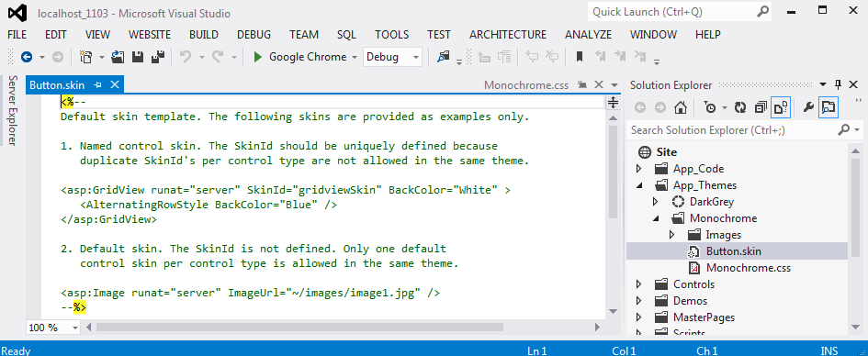Close the Monochrome.css preview tab
The height and width of the screenshot is (356, 868).
[598, 85]
